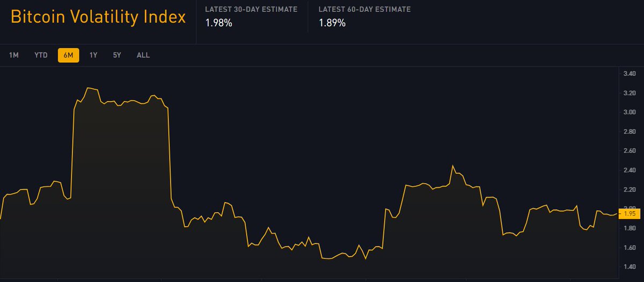Click the current value marker 1.95
The height and width of the screenshot is (282, 644).
point(630,214)
